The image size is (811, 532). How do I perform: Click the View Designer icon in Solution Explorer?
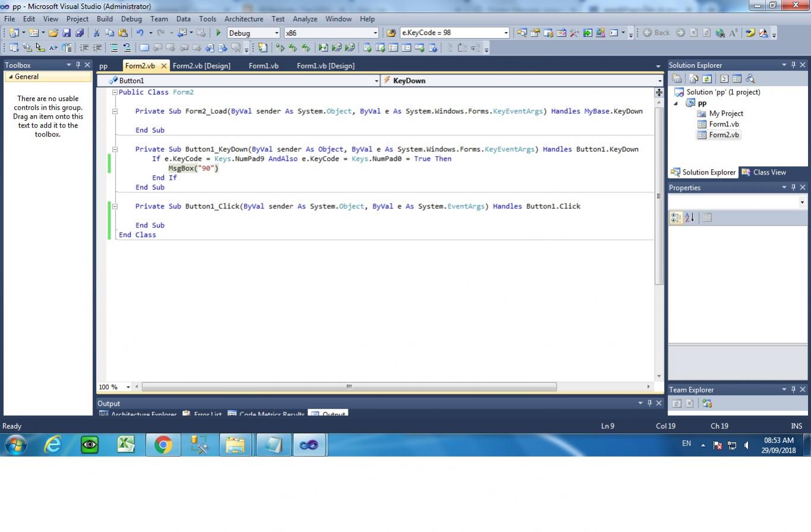pyautogui.click(x=737, y=78)
